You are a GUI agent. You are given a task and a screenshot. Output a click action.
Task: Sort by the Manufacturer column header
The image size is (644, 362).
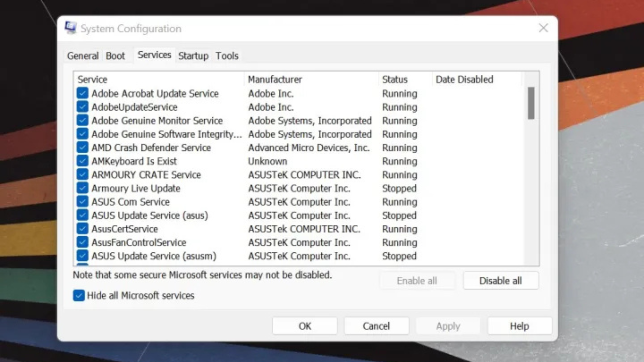click(275, 79)
